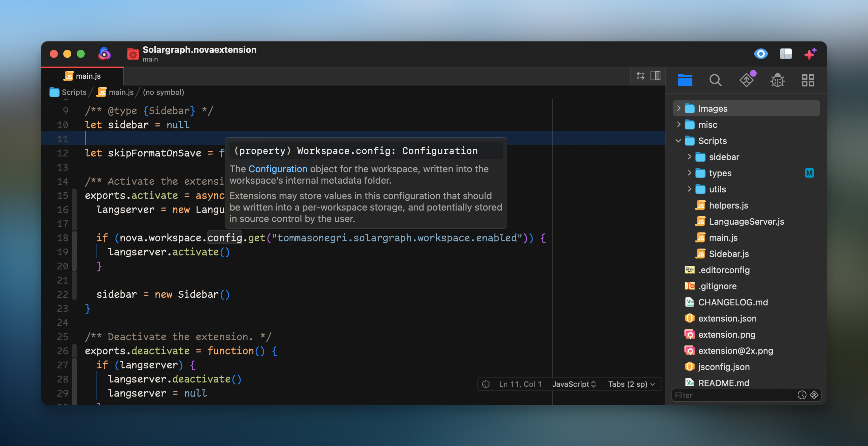
Task: Open the Find search sidebar icon
Action: pyautogui.click(x=715, y=80)
